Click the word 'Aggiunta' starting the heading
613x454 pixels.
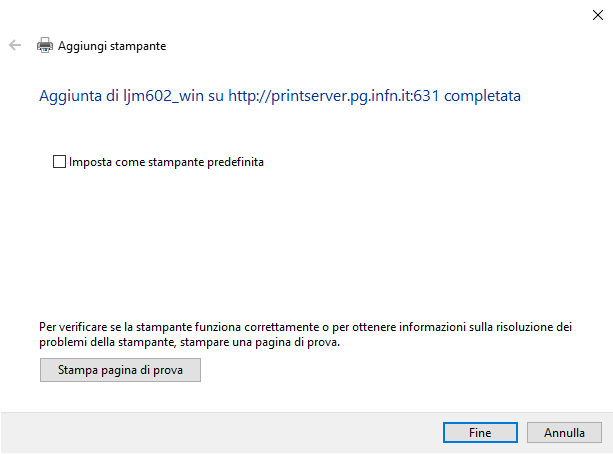point(70,96)
